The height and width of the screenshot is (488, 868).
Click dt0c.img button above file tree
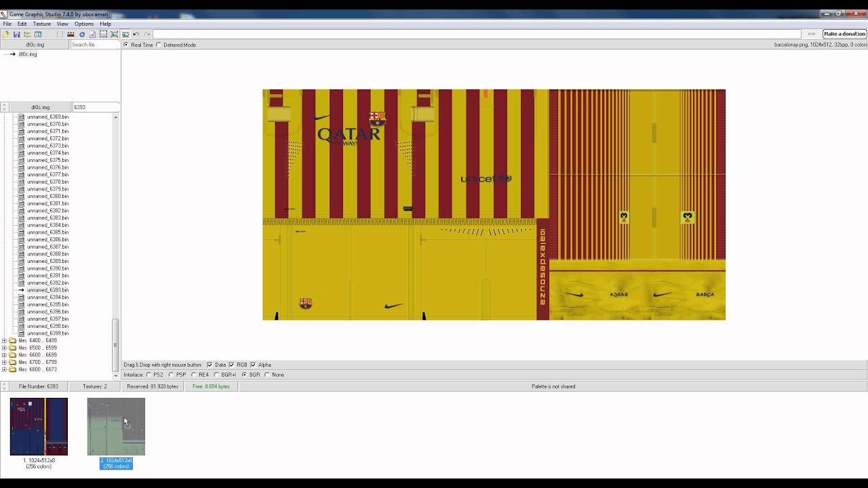coord(40,107)
